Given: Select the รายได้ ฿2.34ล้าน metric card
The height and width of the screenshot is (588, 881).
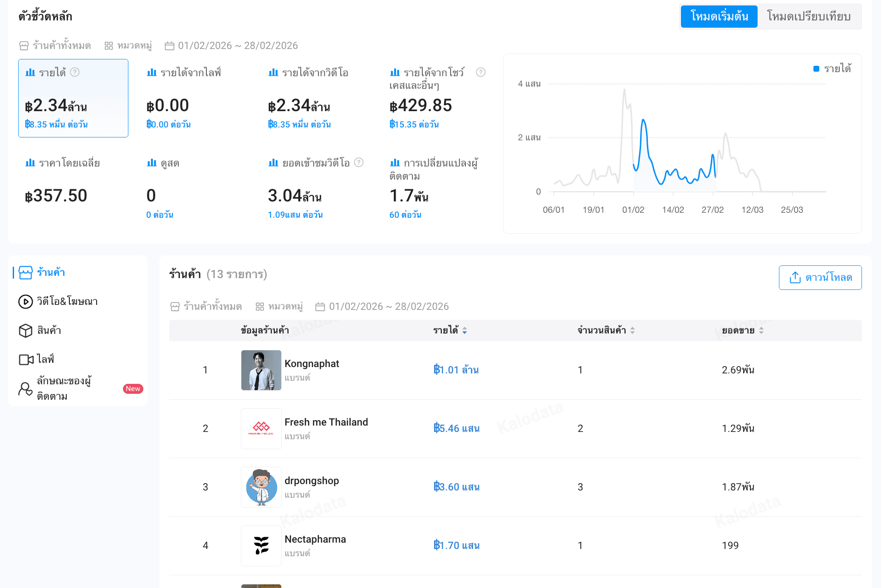Looking at the screenshot, I should (x=73, y=98).
